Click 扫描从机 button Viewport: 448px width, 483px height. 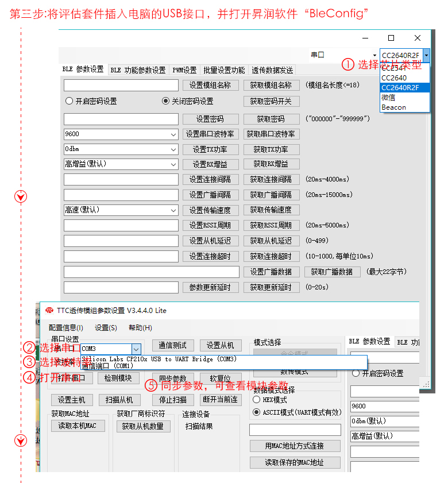tap(119, 400)
